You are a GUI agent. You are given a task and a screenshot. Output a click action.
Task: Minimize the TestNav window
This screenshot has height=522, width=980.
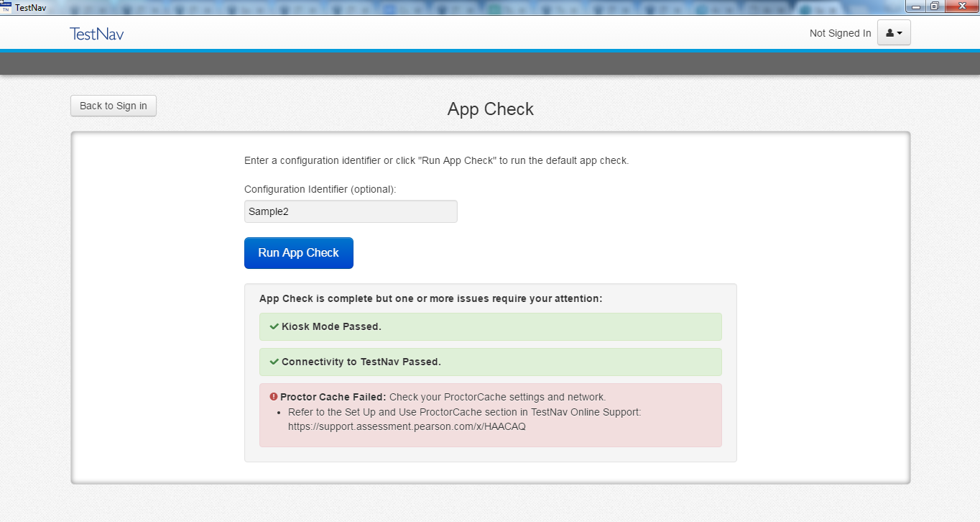pos(916,6)
